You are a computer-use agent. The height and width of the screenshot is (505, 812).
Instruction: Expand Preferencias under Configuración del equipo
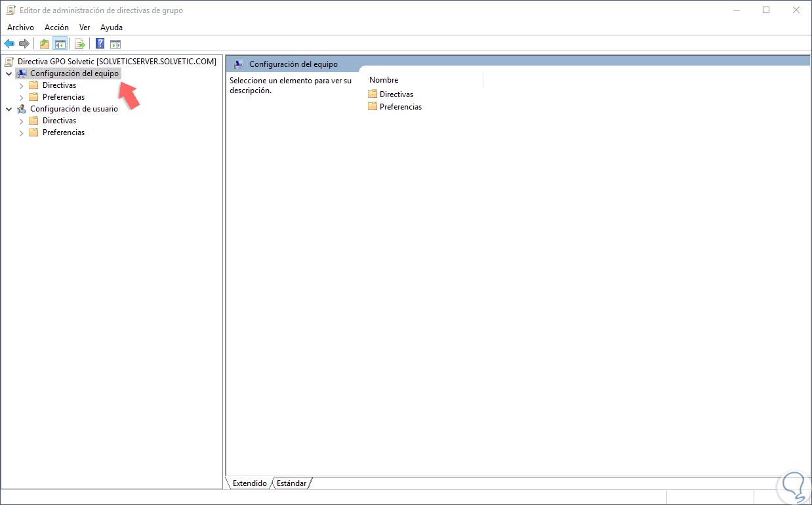click(22, 98)
